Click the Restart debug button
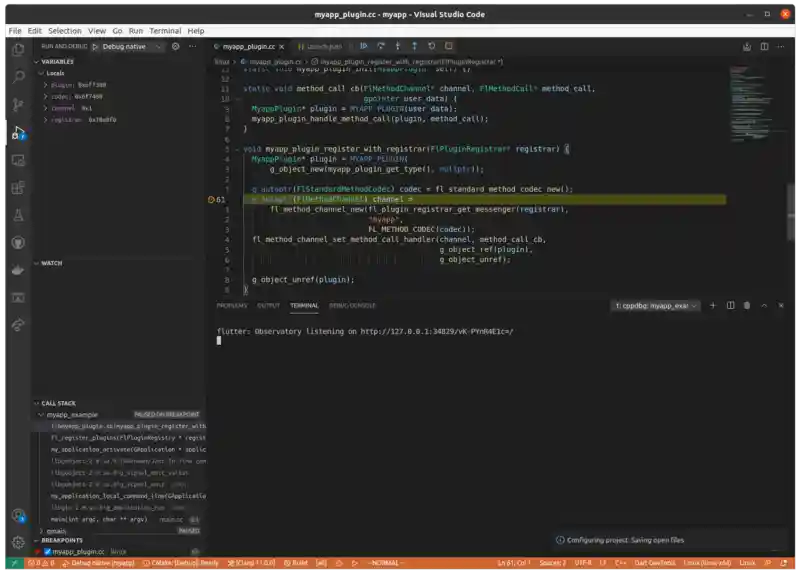 point(431,46)
